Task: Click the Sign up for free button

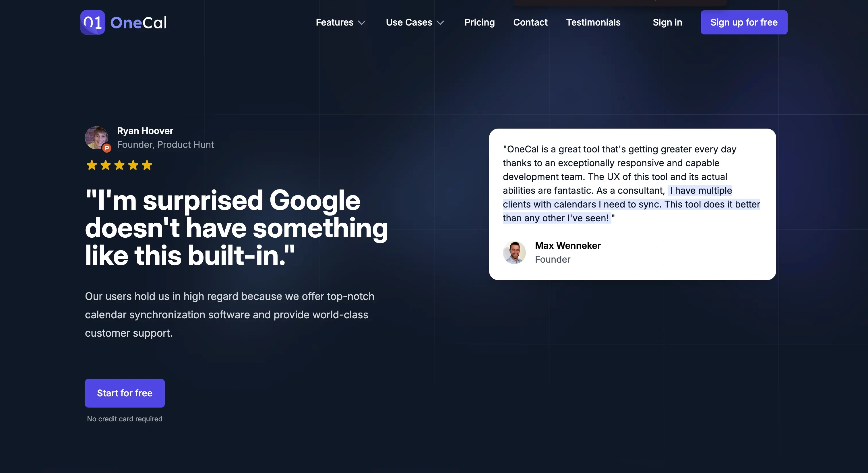Action: point(745,22)
